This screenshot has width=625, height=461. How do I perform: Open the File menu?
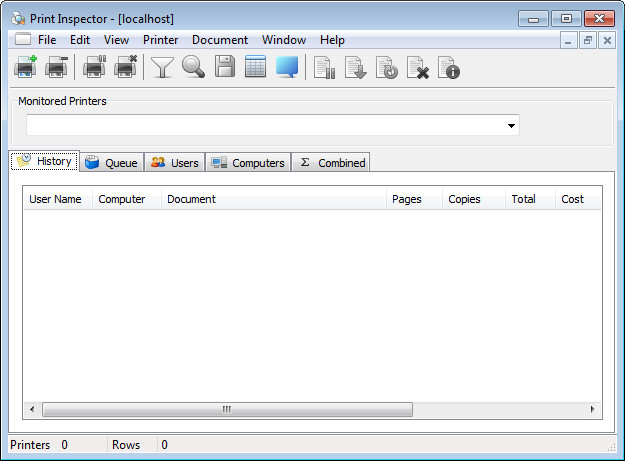[47, 40]
